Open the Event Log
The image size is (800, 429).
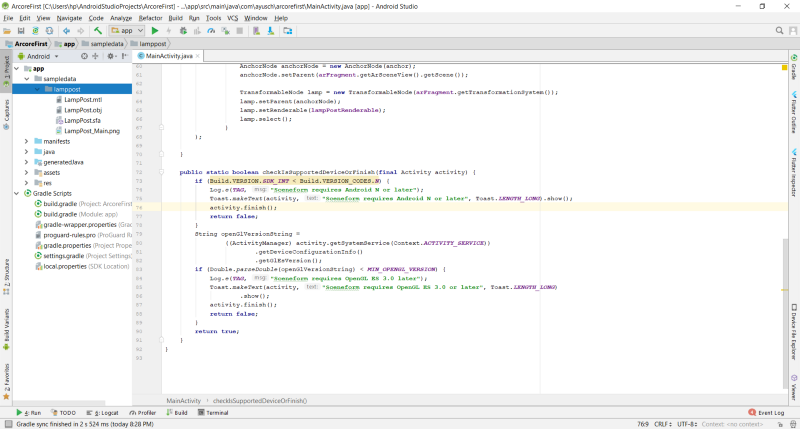767,412
